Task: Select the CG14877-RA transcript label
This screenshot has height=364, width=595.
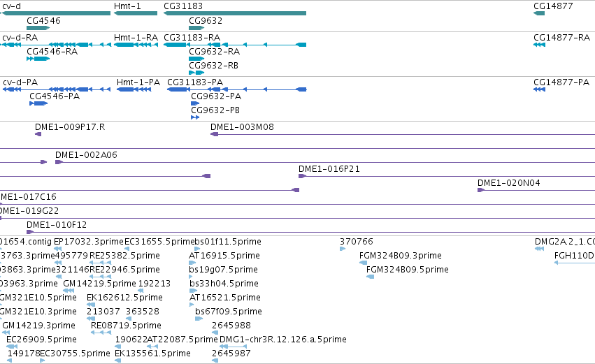Action: tap(562, 38)
